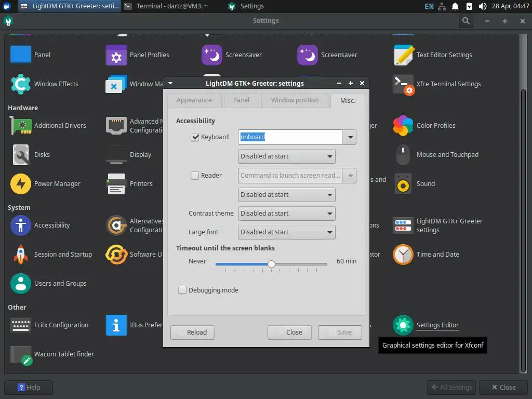Open Panel settings icon
The width and height of the screenshot is (532, 399).
click(20, 55)
